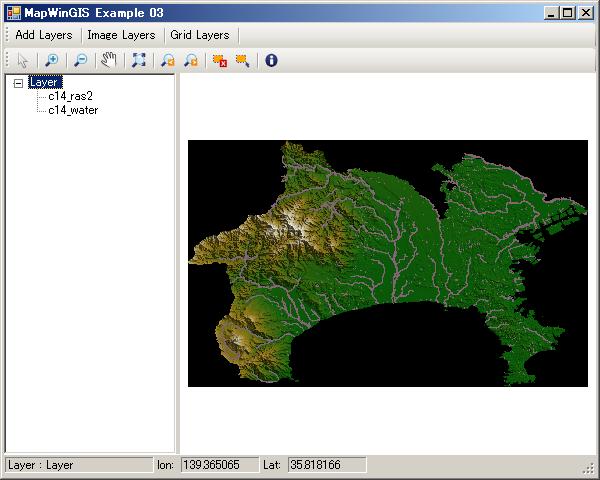
Task: Collapse the Layer tree node
Action: pyautogui.click(x=18, y=83)
